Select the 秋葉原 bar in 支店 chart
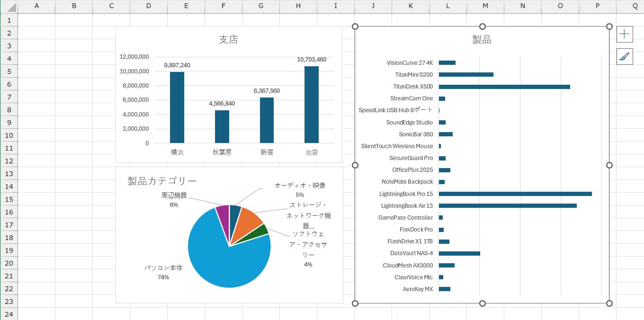Image resolution: width=644 pixels, height=320 pixels. pos(222,126)
